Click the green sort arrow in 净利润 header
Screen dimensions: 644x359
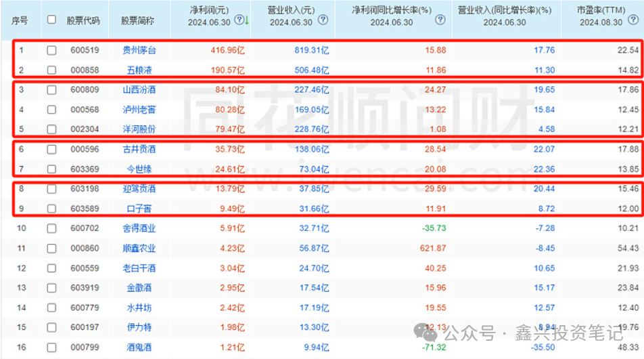[x=247, y=20]
